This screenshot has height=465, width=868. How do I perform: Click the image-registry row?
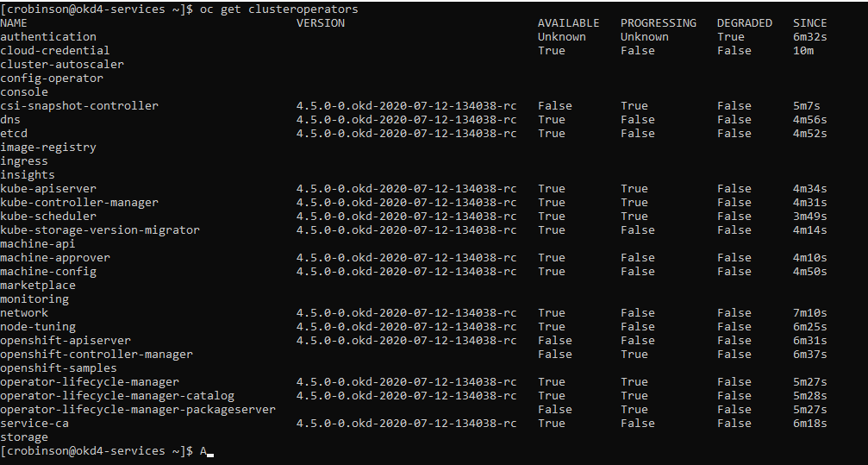pos(48,148)
